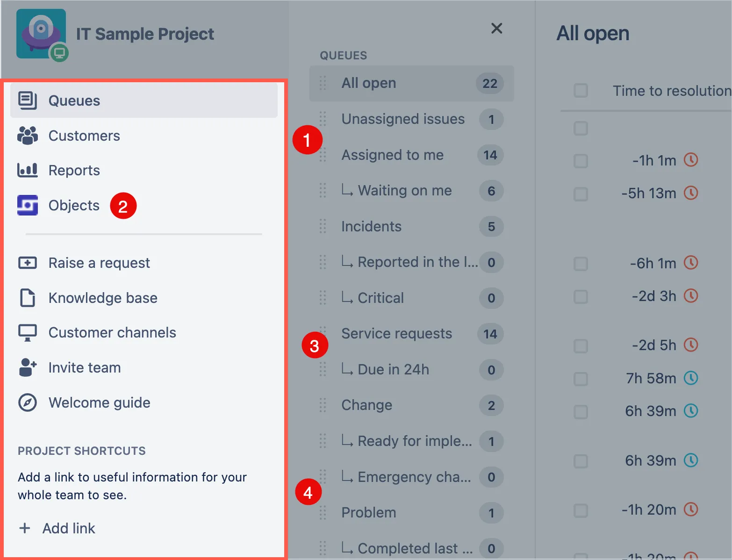Select the All open queue

[411, 83]
